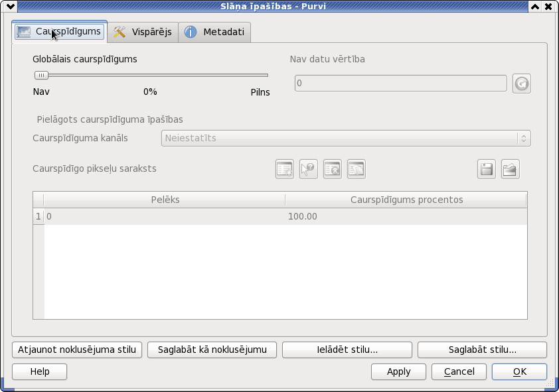This screenshot has width=559, height=392.
Task: Cancel the layer properties dialog
Action: [459, 371]
